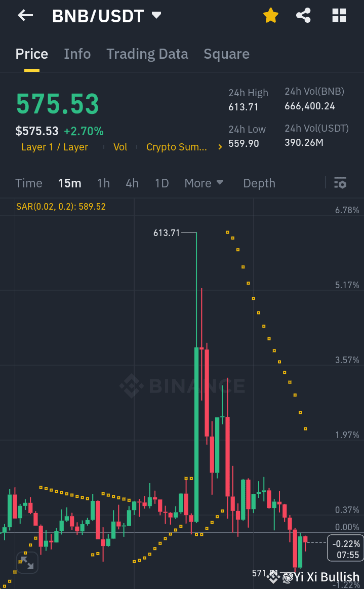Switch to the Trading Data tab
364x589 pixels.
click(147, 54)
